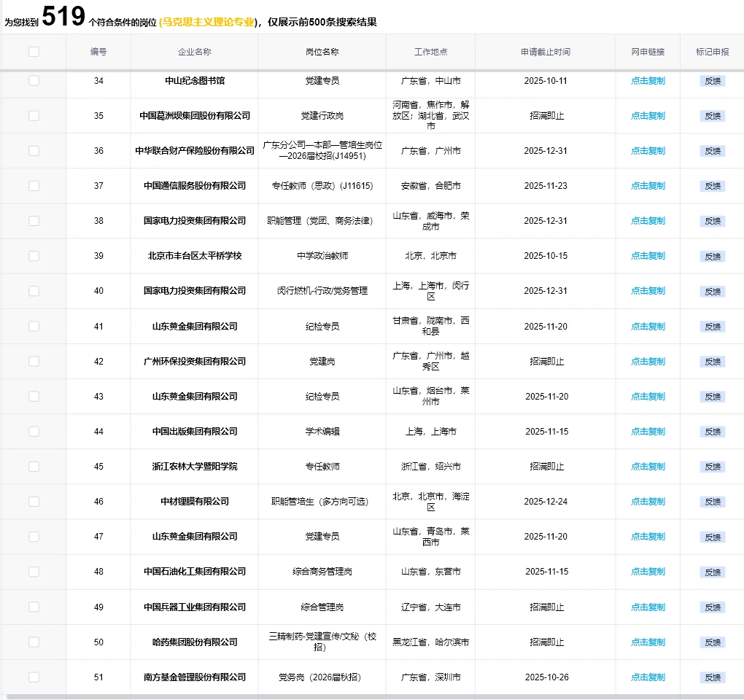Click the 工作地点 column header
Viewport: 744px width, 700px height.
(430, 52)
